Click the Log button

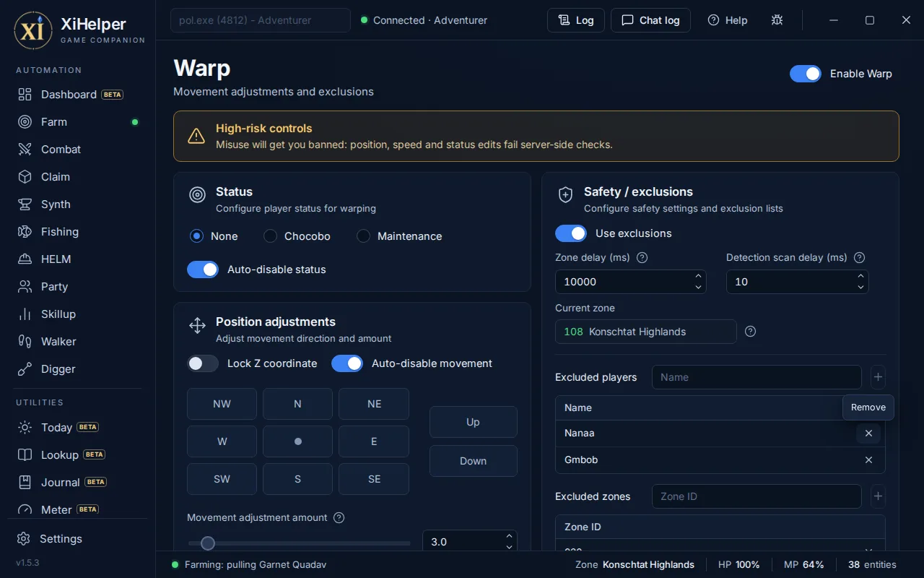[x=575, y=20]
